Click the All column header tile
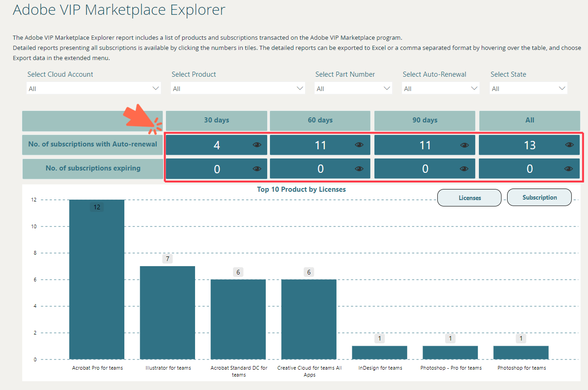This screenshot has height=390, width=588. click(530, 121)
